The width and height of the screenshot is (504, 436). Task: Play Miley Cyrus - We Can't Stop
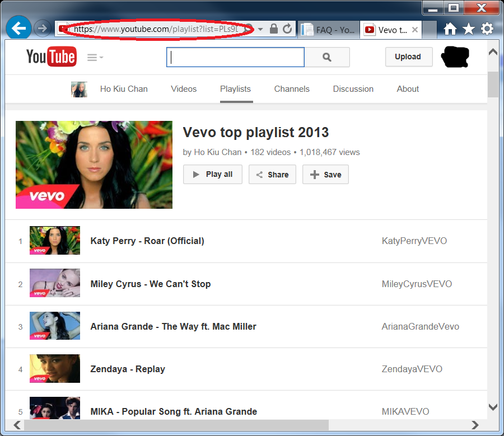[x=151, y=284]
